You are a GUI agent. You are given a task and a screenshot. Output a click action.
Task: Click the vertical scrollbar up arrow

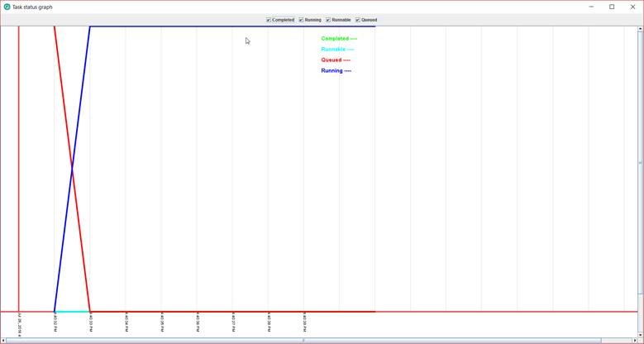[640, 29]
